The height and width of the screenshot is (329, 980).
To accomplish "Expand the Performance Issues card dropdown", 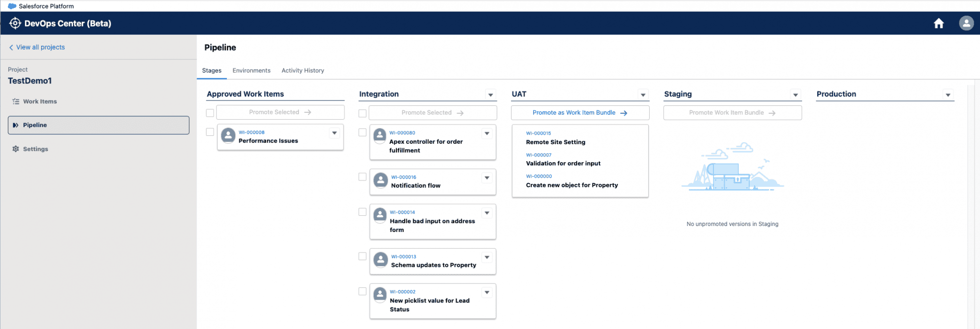I will [x=335, y=133].
